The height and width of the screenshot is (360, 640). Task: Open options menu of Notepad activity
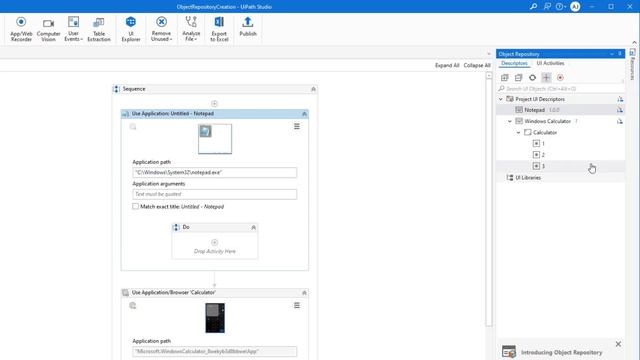pyautogui.click(x=297, y=127)
